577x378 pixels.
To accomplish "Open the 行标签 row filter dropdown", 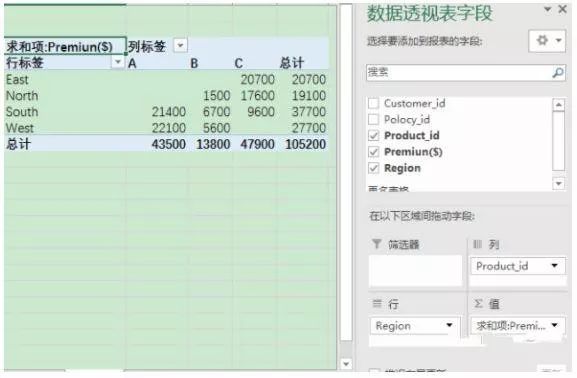I will pyautogui.click(x=118, y=62).
